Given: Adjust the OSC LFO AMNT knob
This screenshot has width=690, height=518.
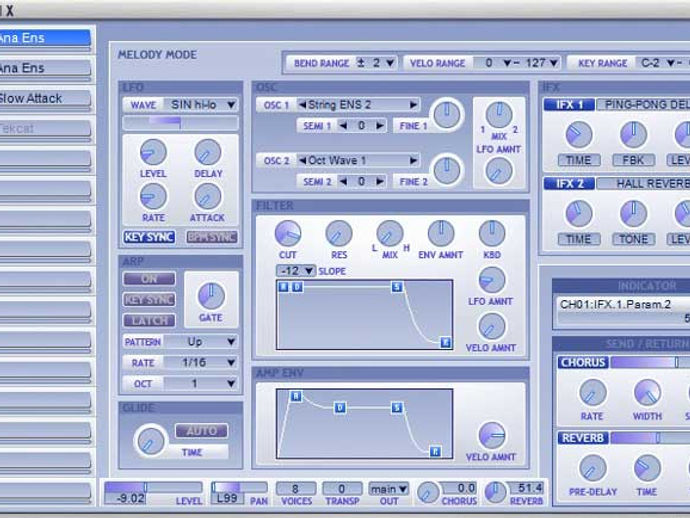Looking at the screenshot, I should tap(499, 171).
